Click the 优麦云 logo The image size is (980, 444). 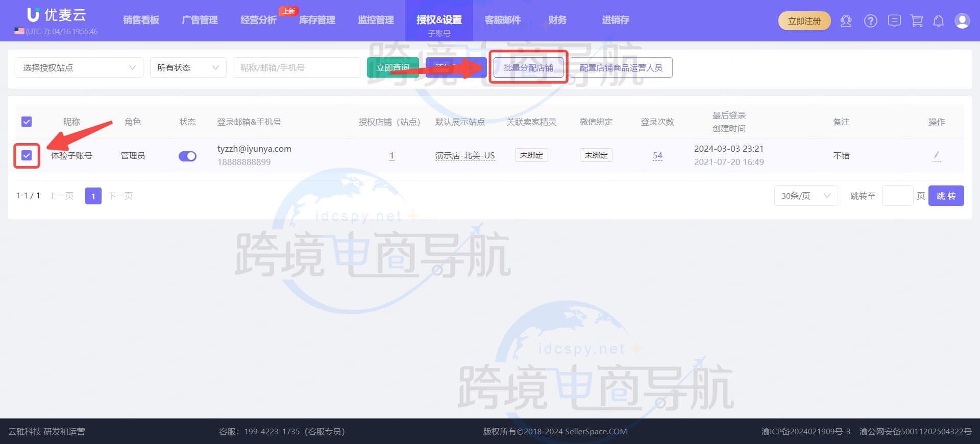[x=57, y=15]
